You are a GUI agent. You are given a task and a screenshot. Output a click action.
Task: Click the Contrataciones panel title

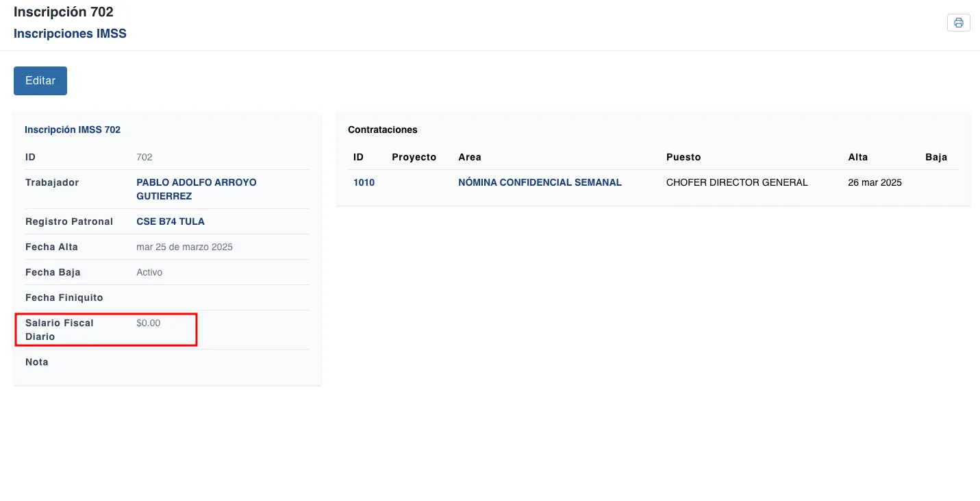click(x=382, y=130)
